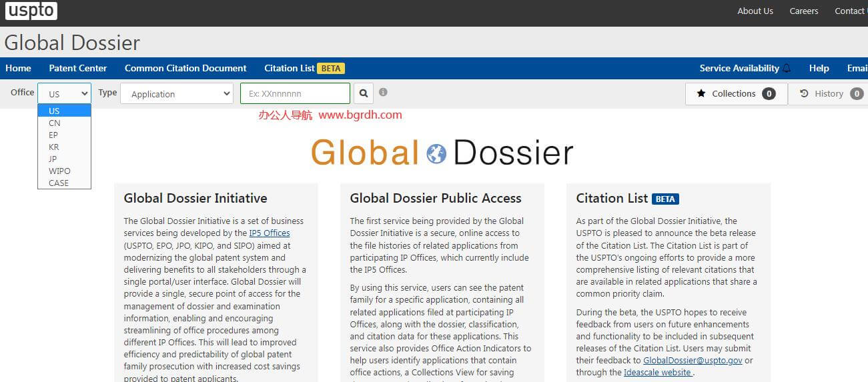Click the globe icon in Global Dossier logo
This screenshot has height=382, width=868.
tap(436, 153)
